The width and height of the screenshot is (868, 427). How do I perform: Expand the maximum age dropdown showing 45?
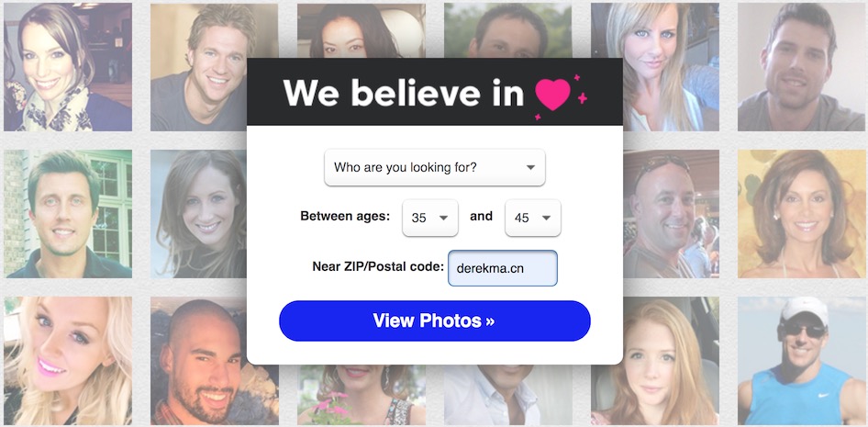[533, 218]
